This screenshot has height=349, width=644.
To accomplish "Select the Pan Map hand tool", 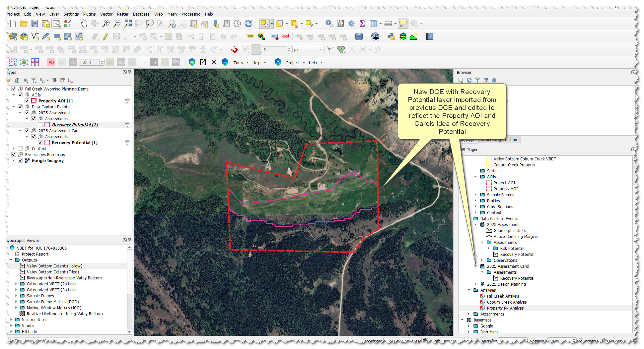I will coord(84,24).
